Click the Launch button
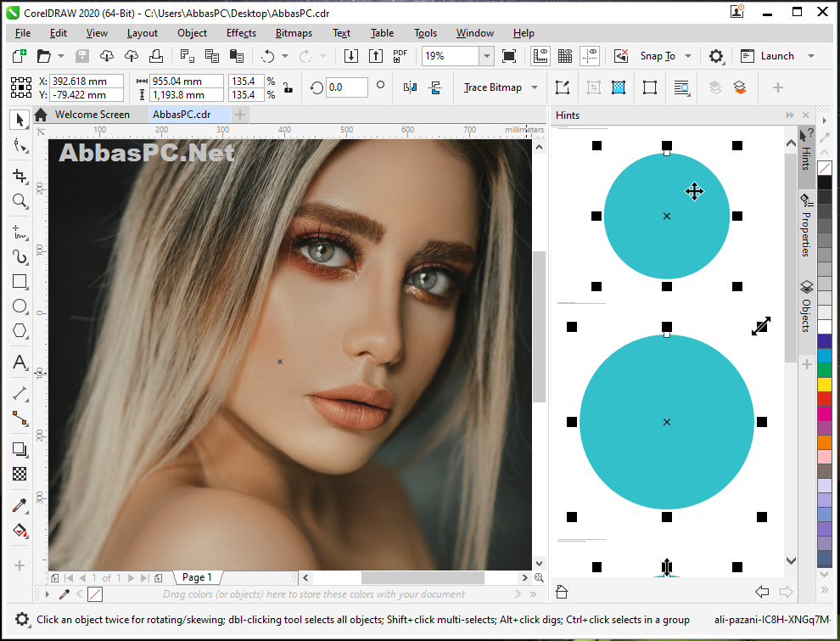This screenshot has width=840, height=641. tap(769, 56)
